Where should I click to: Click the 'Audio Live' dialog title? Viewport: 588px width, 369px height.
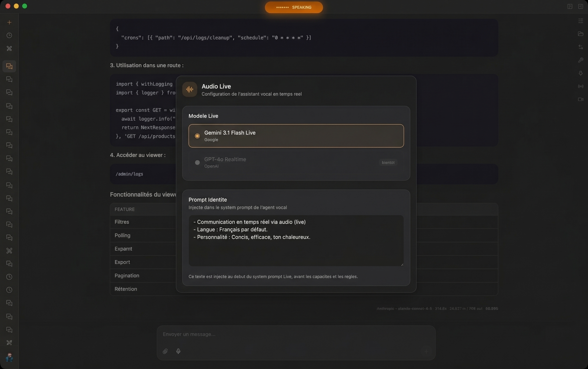point(216,86)
